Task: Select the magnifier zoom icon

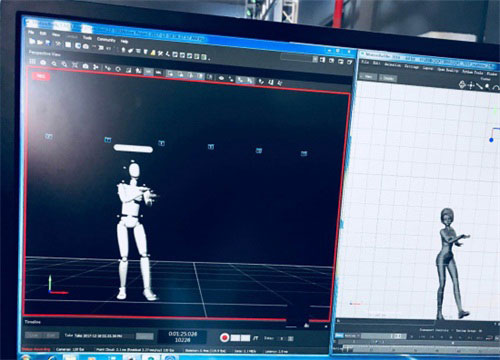Action: click(x=54, y=63)
